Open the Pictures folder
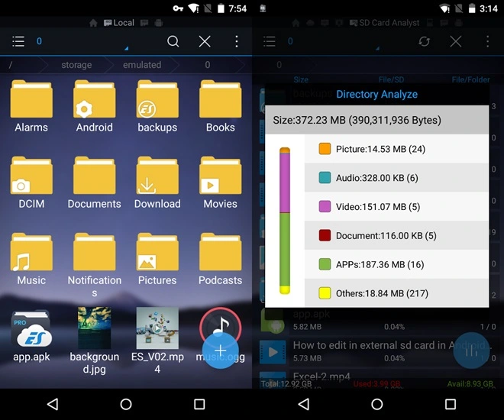This screenshot has width=504, height=420. (x=157, y=259)
